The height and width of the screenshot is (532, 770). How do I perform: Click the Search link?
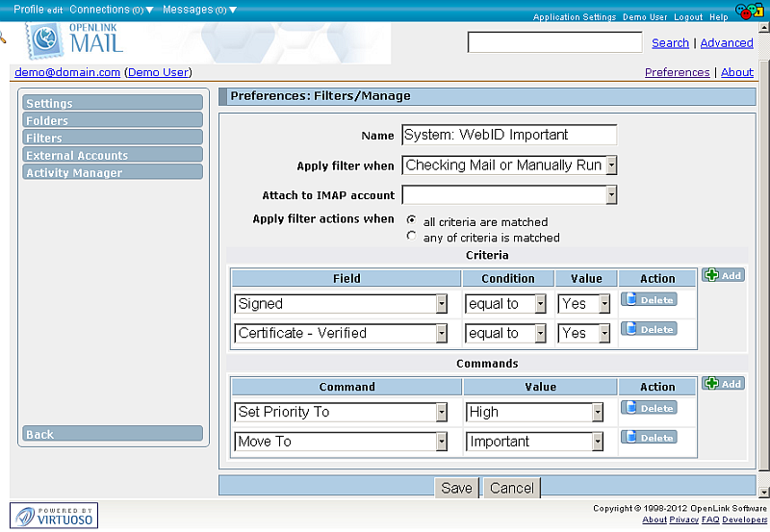[670, 42]
